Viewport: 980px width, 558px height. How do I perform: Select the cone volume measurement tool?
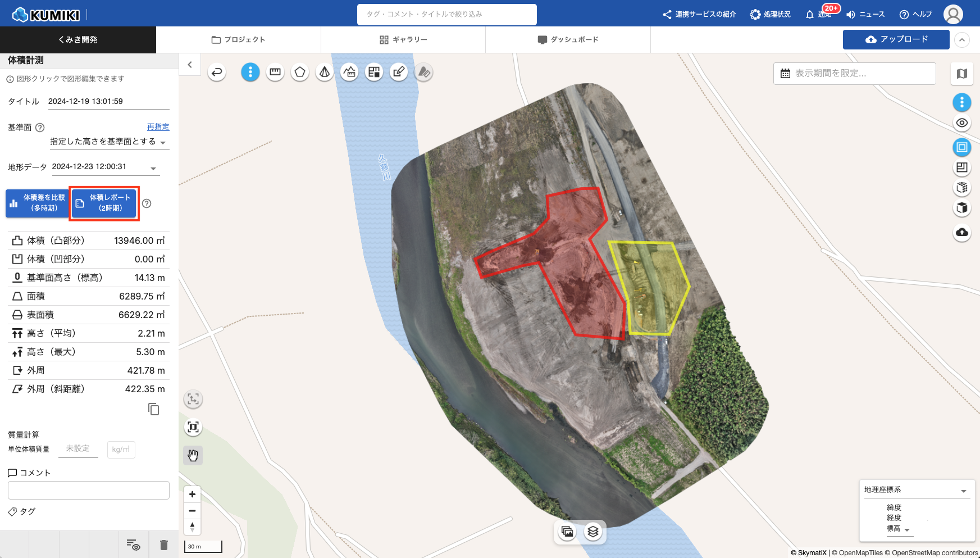pos(325,72)
